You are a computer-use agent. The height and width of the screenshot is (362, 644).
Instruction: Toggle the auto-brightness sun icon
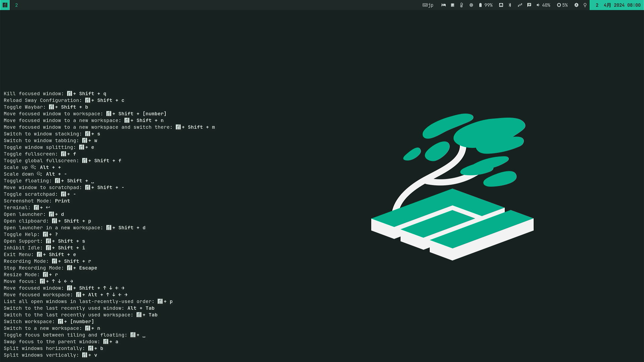click(576, 5)
